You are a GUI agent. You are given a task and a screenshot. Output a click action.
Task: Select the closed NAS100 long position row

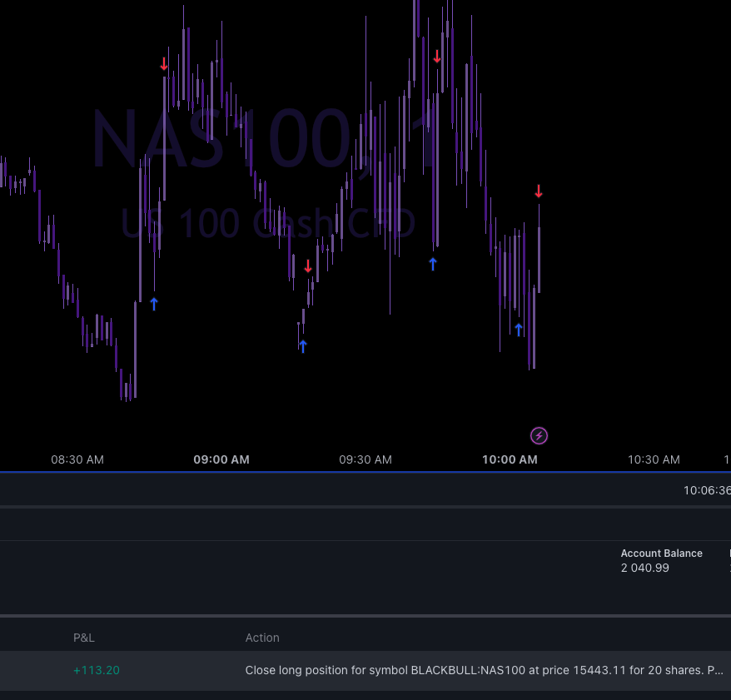(416, 670)
